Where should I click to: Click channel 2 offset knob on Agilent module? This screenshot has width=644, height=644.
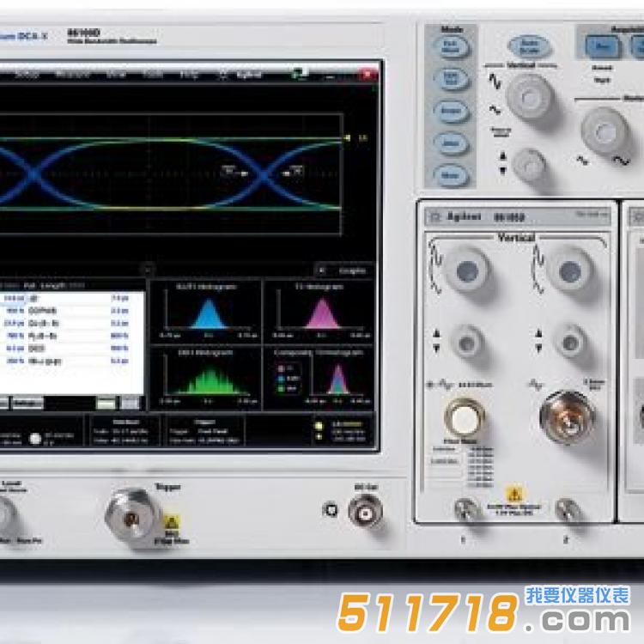[570, 343]
